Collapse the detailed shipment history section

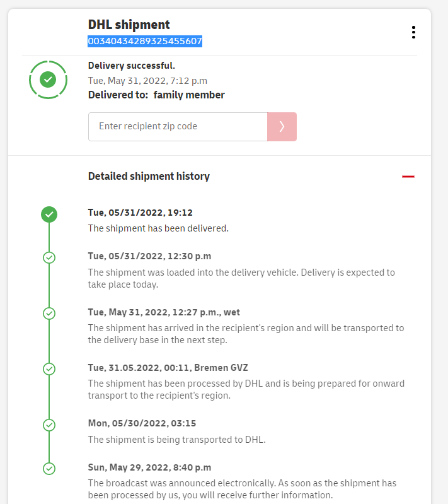coord(408,177)
